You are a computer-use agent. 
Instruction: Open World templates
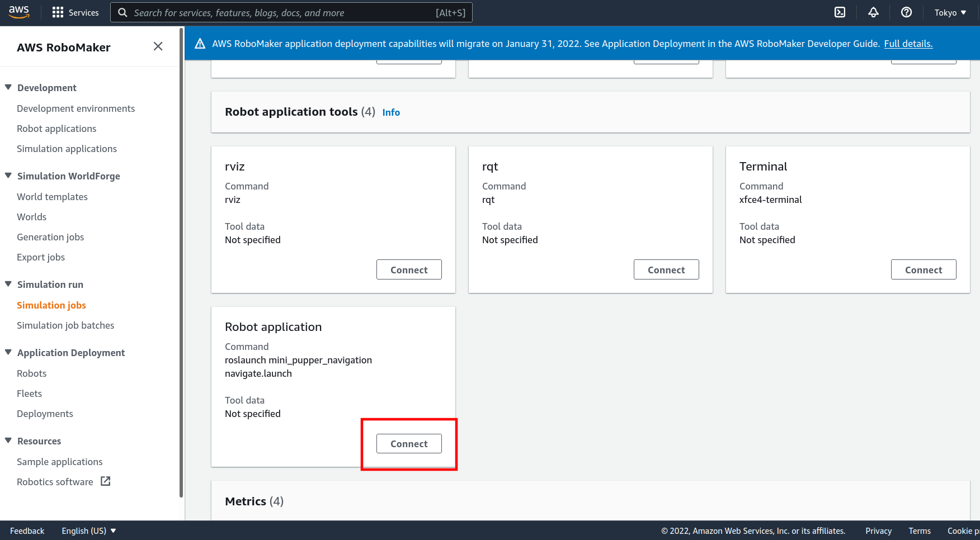coord(52,197)
